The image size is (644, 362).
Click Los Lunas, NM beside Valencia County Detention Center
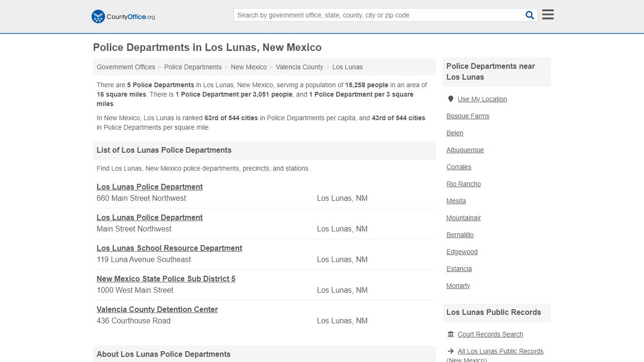[342, 321]
